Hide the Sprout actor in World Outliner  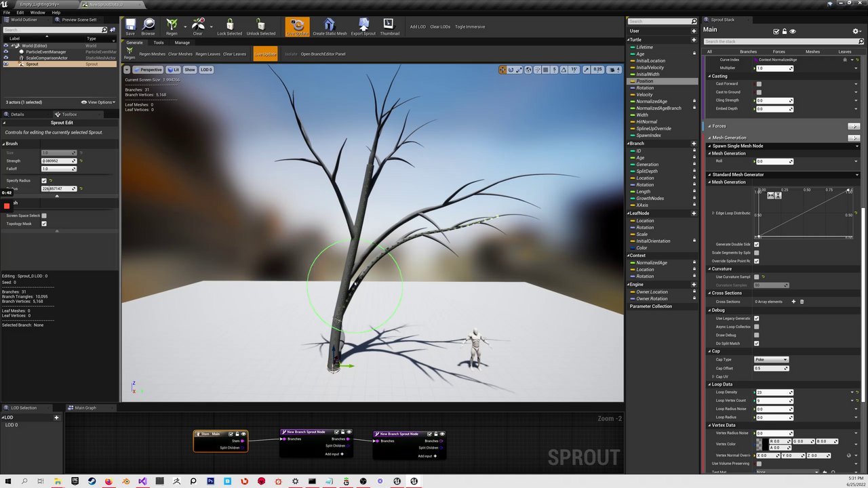pyautogui.click(x=6, y=64)
